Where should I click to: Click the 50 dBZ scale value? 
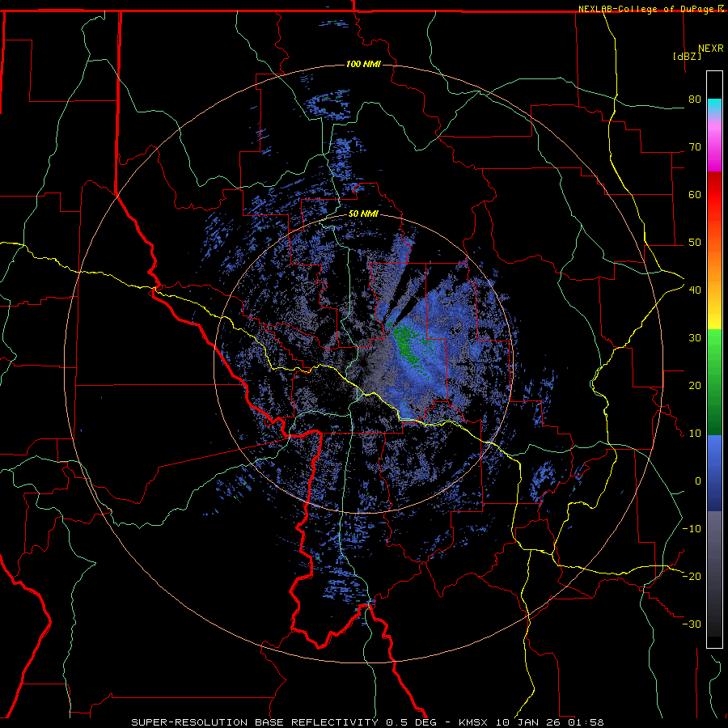click(x=695, y=243)
